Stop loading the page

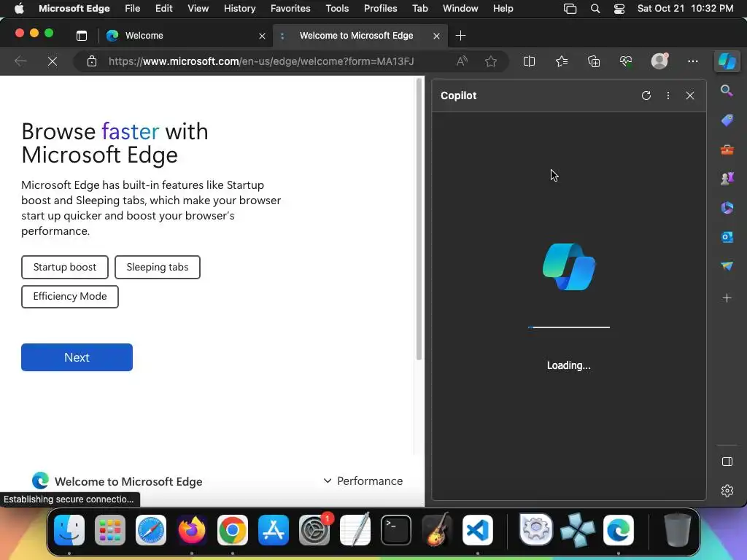tap(53, 61)
